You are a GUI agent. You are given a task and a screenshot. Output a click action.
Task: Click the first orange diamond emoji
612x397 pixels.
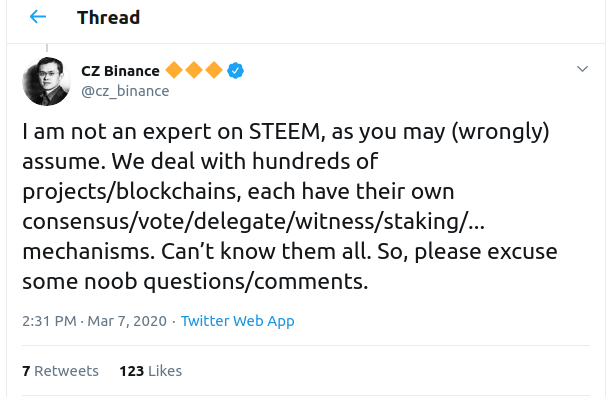click(174, 71)
